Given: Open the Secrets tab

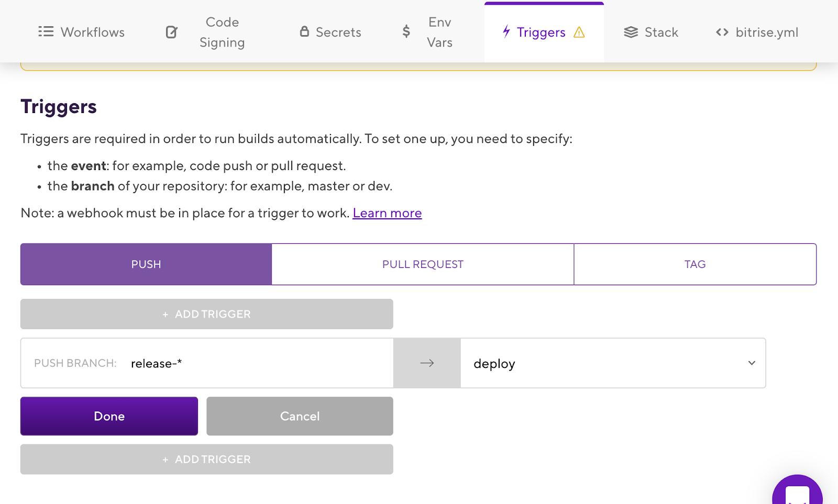Looking at the screenshot, I should (338, 32).
